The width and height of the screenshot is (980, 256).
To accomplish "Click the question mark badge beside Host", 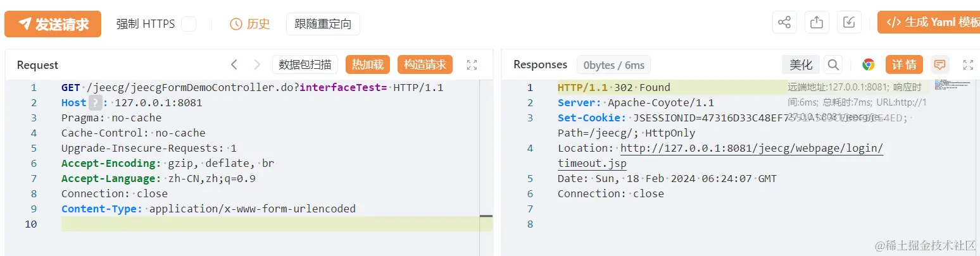I will coord(95,102).
